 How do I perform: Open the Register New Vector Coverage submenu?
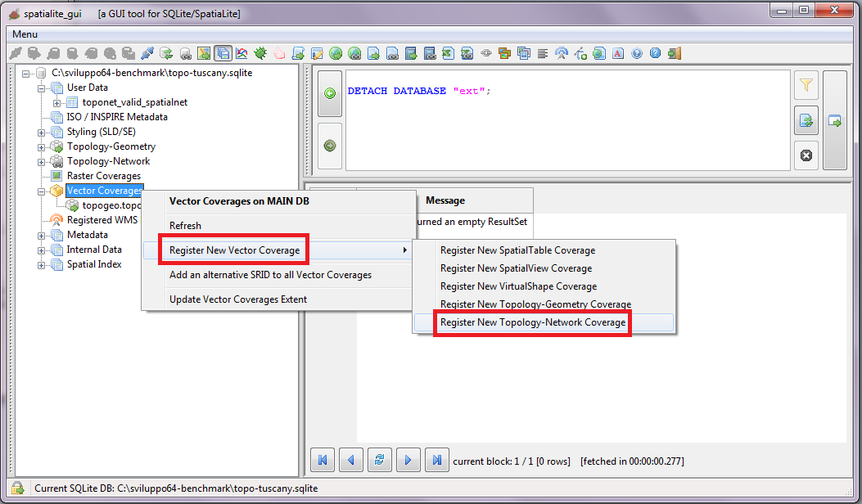click(278, 250)
